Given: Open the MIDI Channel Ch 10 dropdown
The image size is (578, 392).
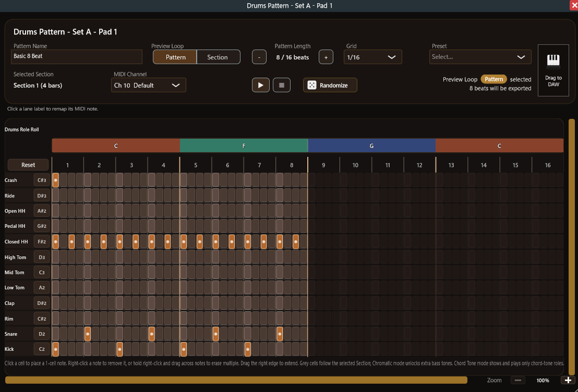Looking at the screenshot, I should coord(149,85).
